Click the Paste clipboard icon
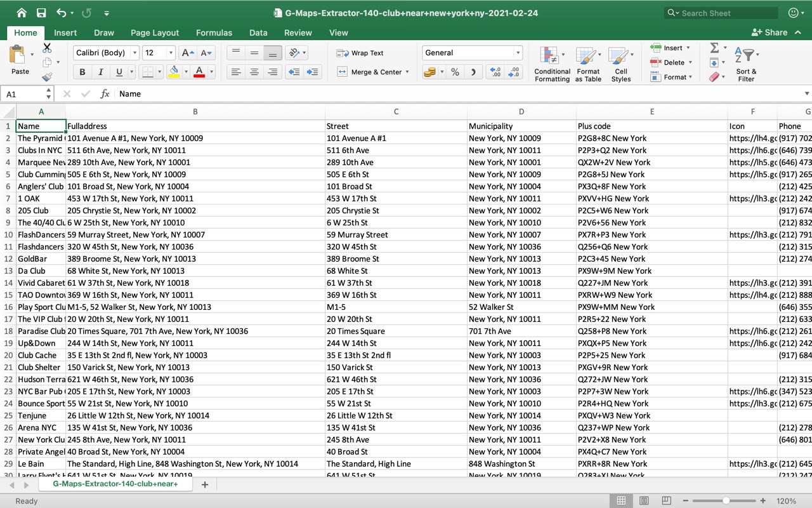The width and height of the screenshot is (812, 508). pos(17,54)
